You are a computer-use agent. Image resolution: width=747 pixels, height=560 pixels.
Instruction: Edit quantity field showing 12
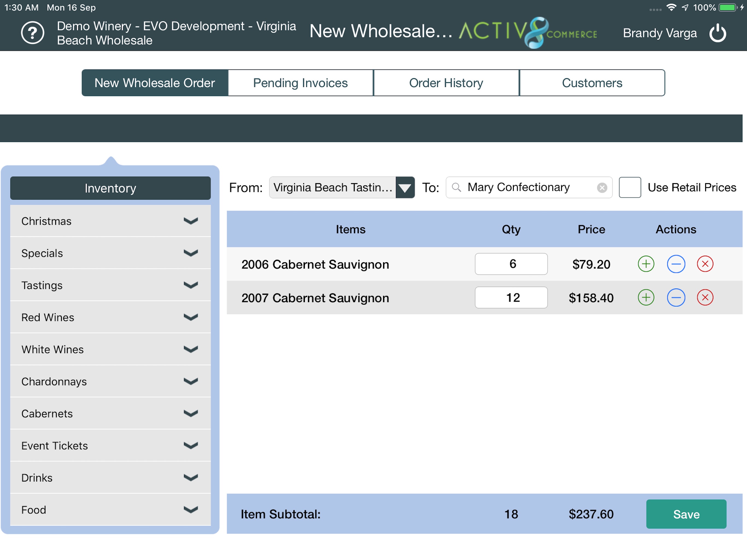click(511, 297)
